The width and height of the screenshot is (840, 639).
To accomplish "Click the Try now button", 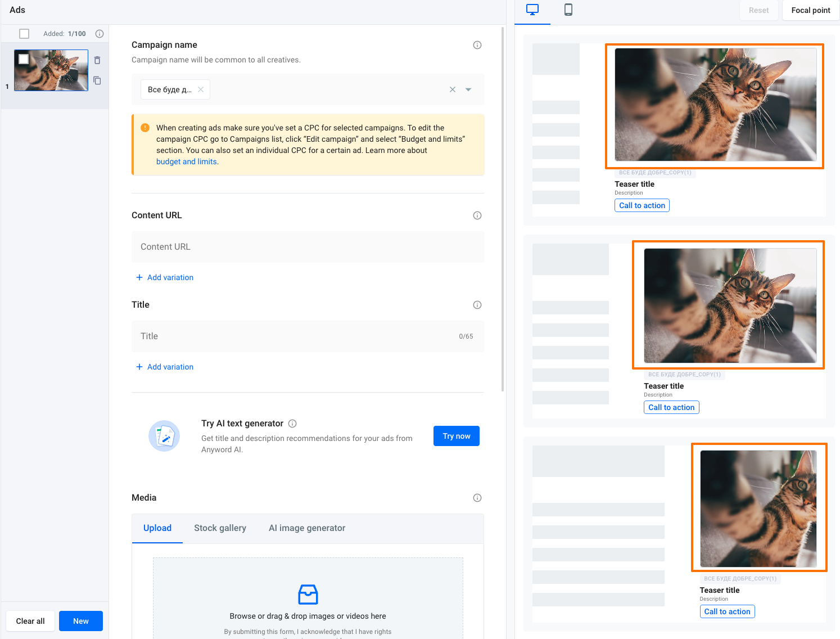I will [x=456, y=436].
